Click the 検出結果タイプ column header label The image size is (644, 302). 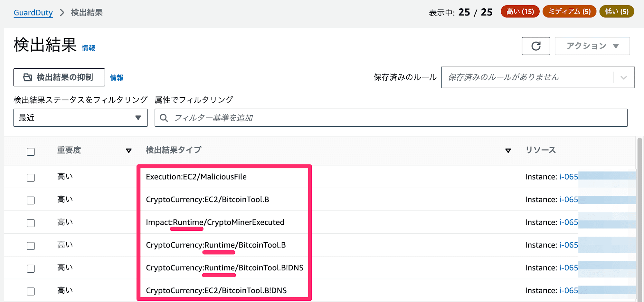(174, 150)
